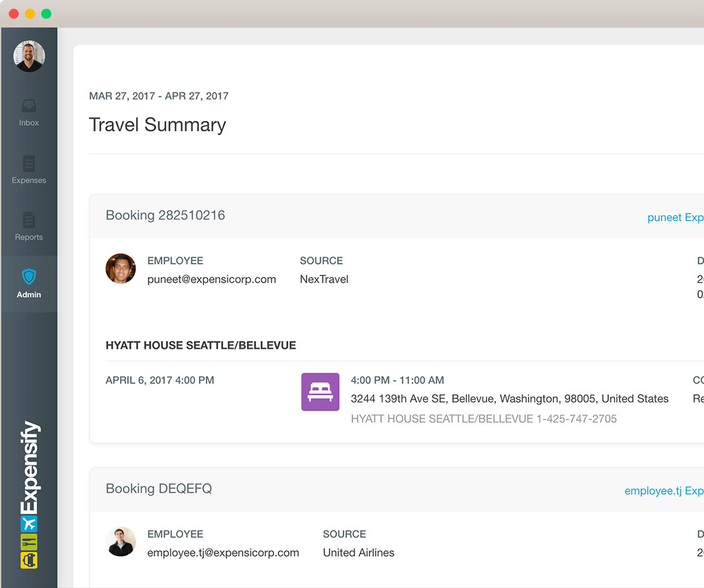Click the vertical Expensify logo text
This screenshot has width=704, height=588.
pos(29,466)
